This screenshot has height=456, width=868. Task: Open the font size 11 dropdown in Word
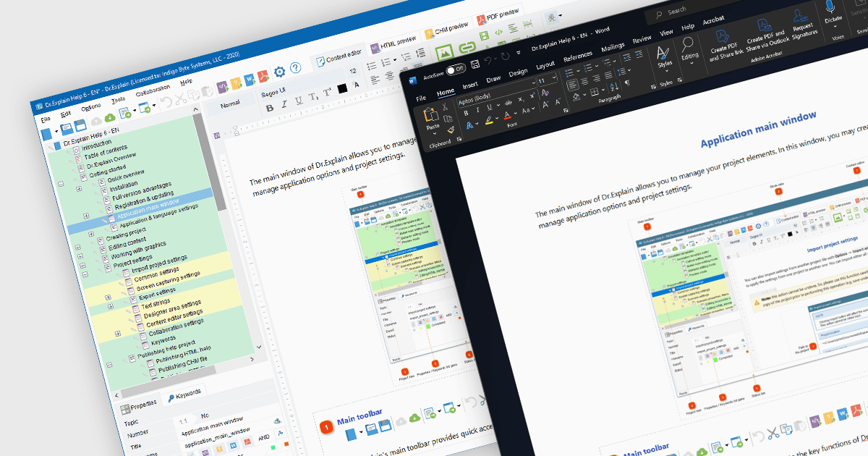pos(548,80)
